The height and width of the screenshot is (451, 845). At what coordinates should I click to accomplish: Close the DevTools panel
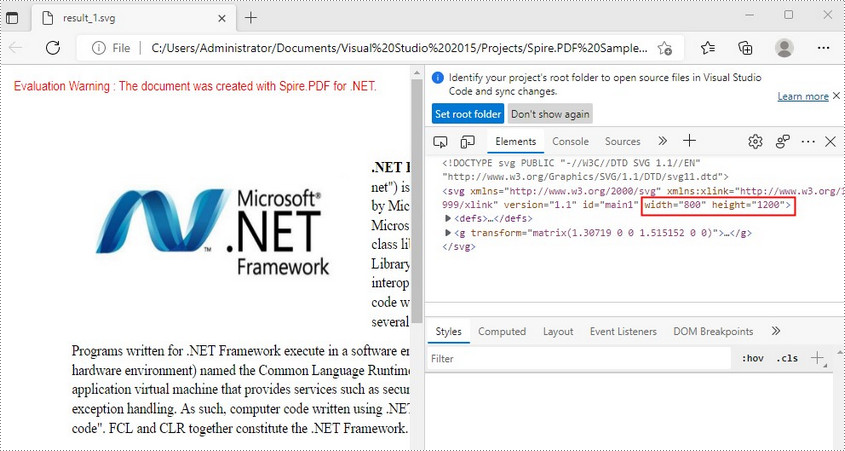tap(831, 142)
